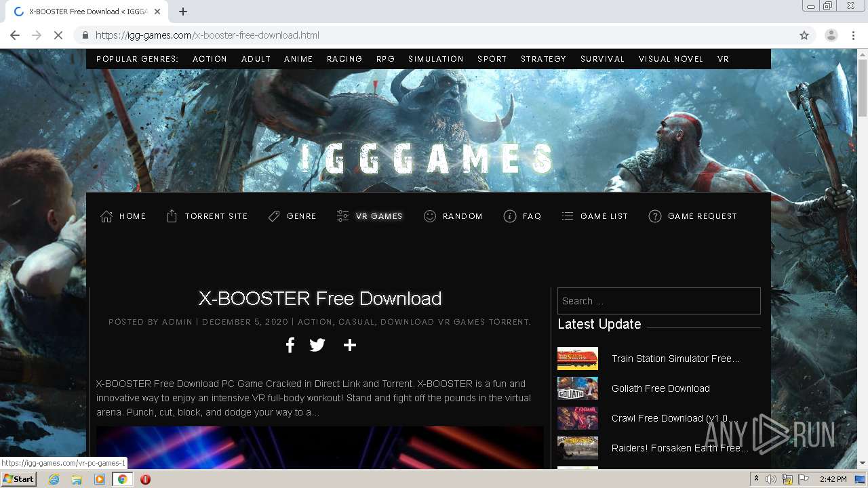This screenshot has height=488, width=868.
Task: Select SIMULATION popular genre
Action: click(436, 59)
